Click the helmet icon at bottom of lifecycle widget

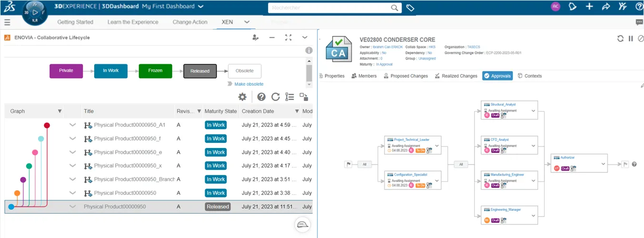coord(302,224)
